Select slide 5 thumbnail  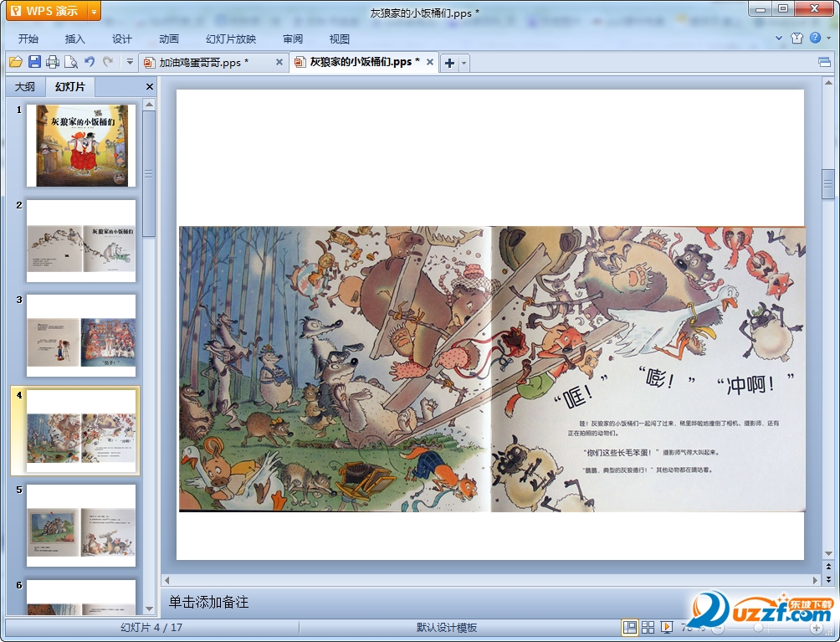coord(81,526)
